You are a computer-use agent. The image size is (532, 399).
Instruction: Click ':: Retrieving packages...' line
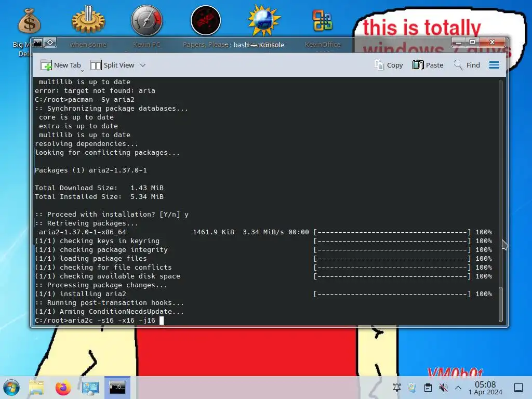(x=87, y=223)
